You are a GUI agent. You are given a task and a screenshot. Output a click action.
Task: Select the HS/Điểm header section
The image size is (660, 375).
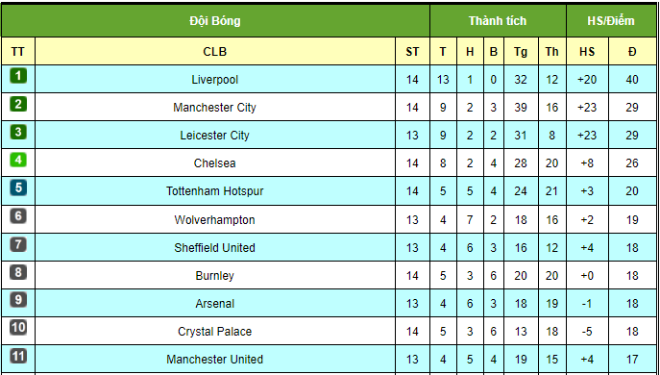coord(611,21)
